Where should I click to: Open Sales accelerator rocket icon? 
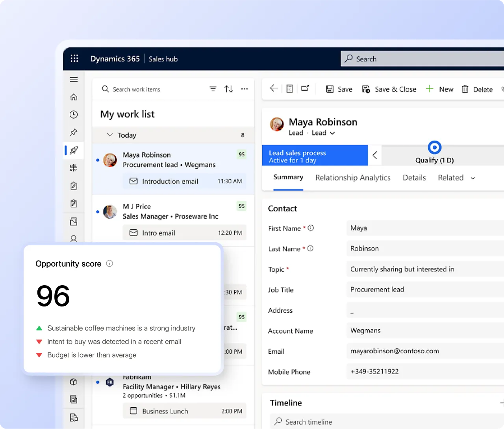(74, 150)
